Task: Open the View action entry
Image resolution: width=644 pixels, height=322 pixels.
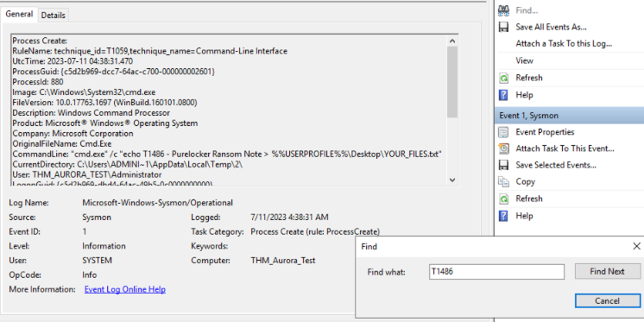Action: [x=525, y=60]
